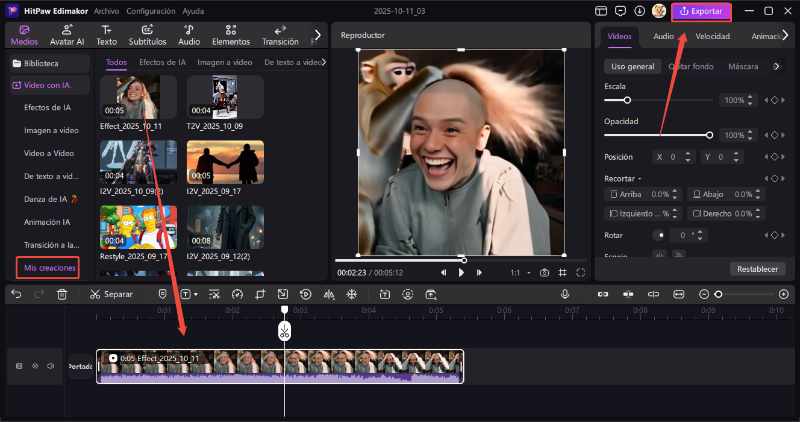Take a snapshot with the camera icon

coord(544,272)
